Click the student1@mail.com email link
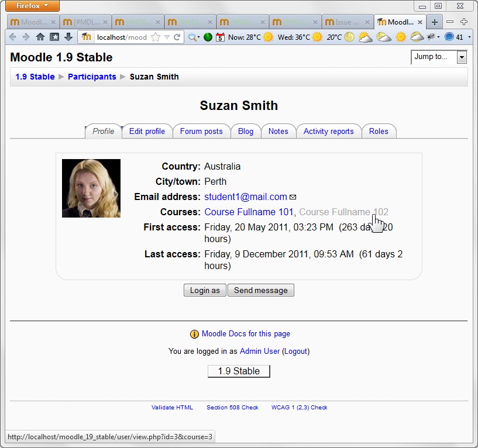 click(246, 197)
